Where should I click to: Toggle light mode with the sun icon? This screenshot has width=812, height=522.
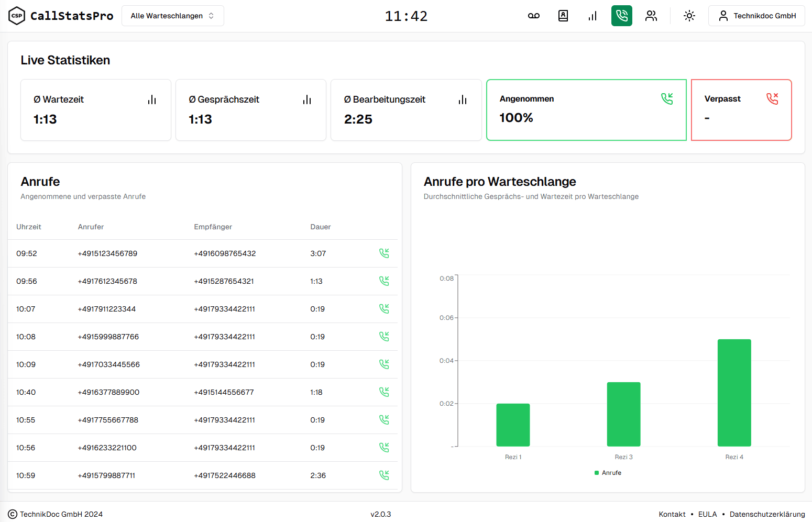[x=689, y=16]
